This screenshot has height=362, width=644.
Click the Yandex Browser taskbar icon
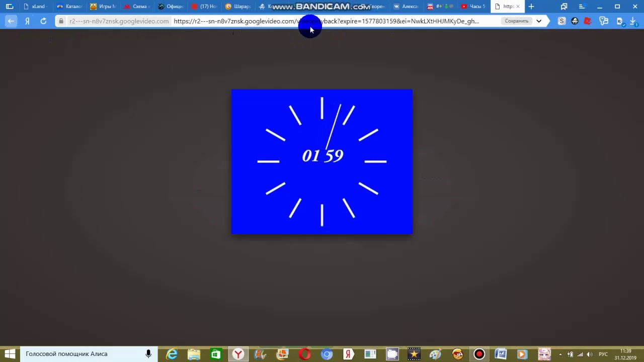(x=238, y=354)
